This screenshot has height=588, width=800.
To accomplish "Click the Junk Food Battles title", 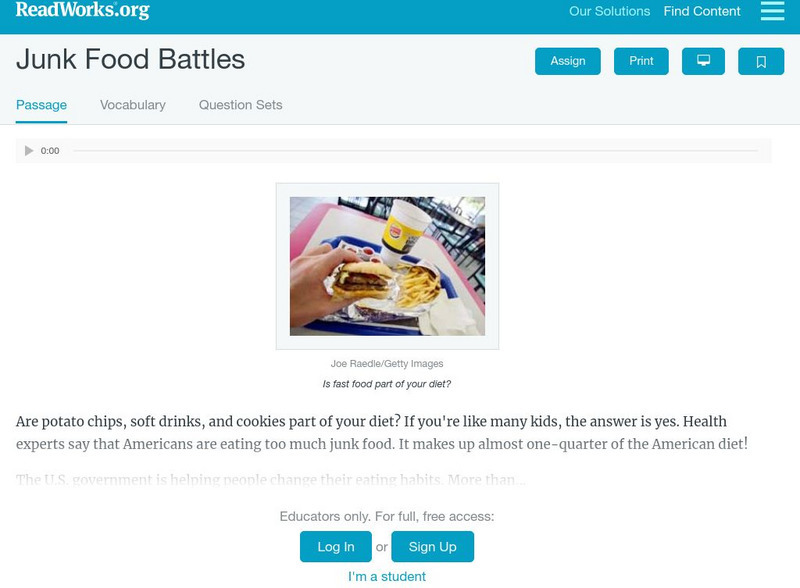I will [130, 60].
